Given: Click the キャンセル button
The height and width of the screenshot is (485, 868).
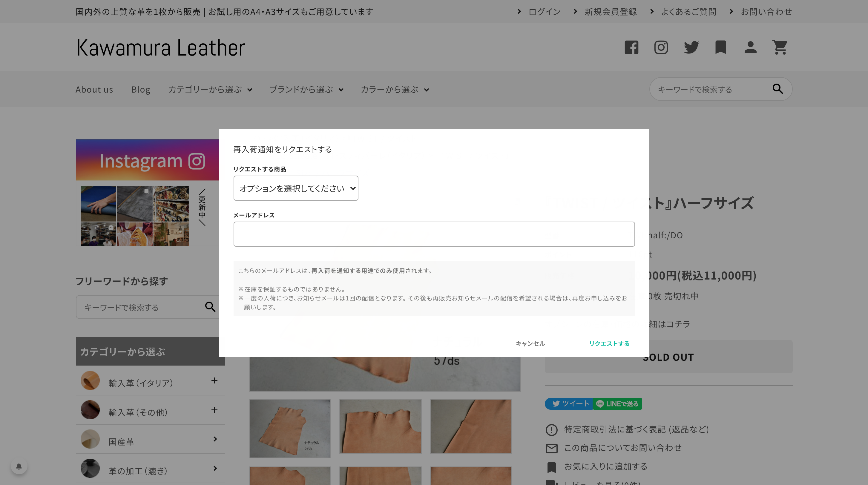Looking at the screenshot, I should (x=530, y=343).
